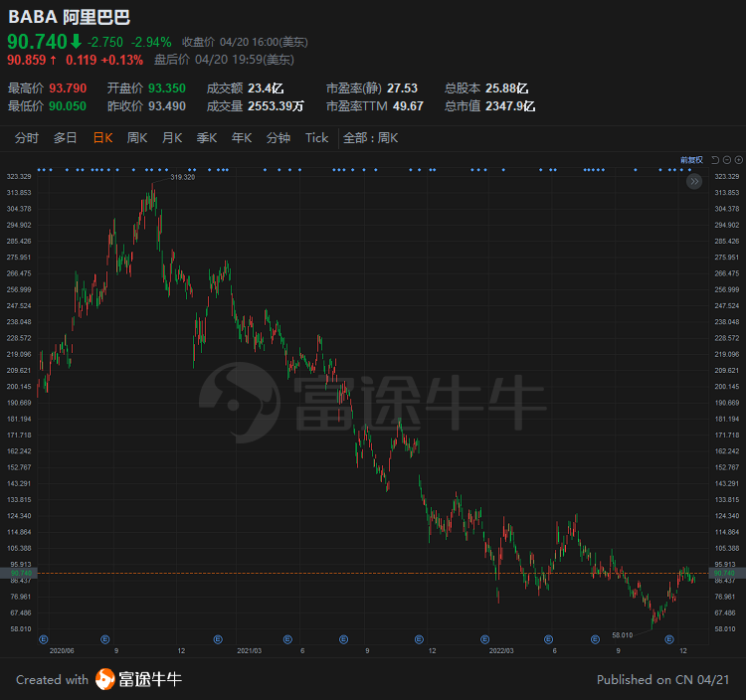Screen dimensions: 746x700
Task: Click the 2020/06 date label on the time axis
Action: pos(62,650)
